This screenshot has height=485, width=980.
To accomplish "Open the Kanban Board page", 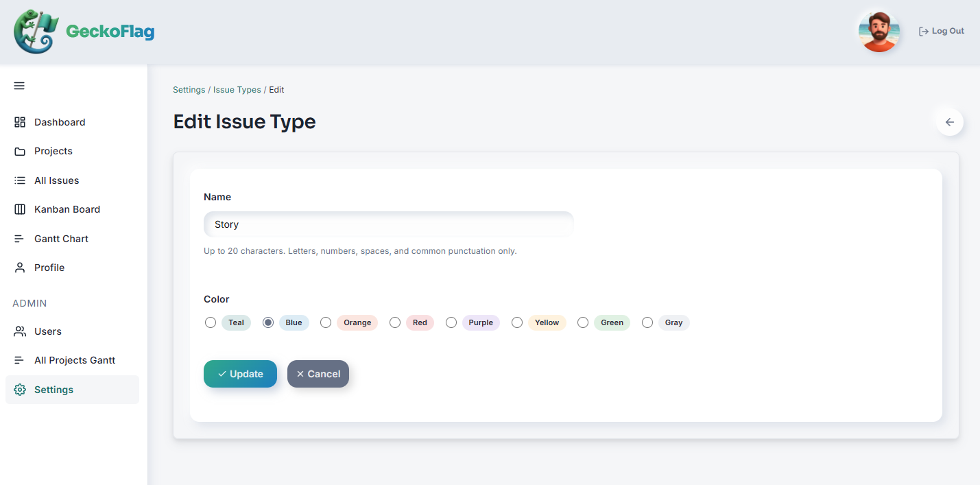I will tap(72, 209).
